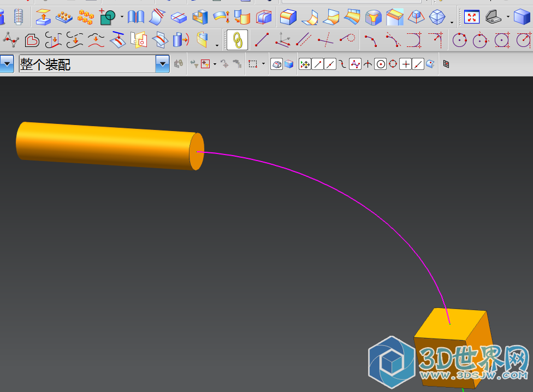Select the Line parallel tool
Image resolution: width=533 pixels, height=392 pixels.
click(x=304, y=40)
